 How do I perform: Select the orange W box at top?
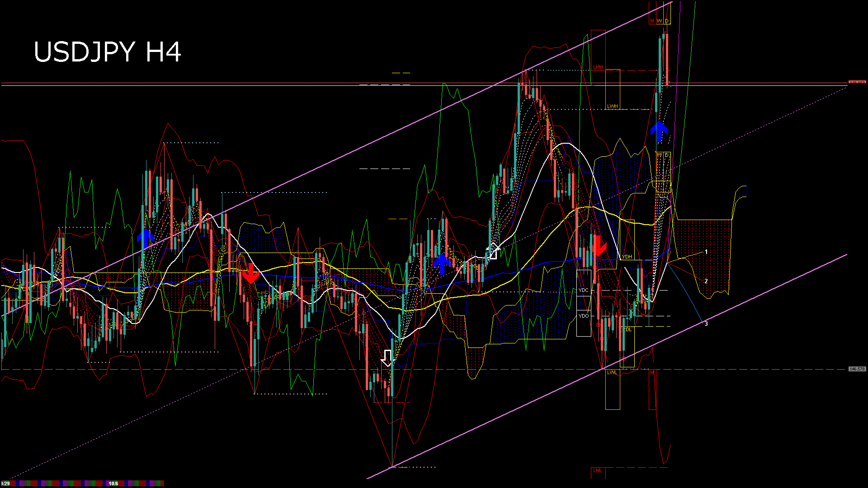659,21
